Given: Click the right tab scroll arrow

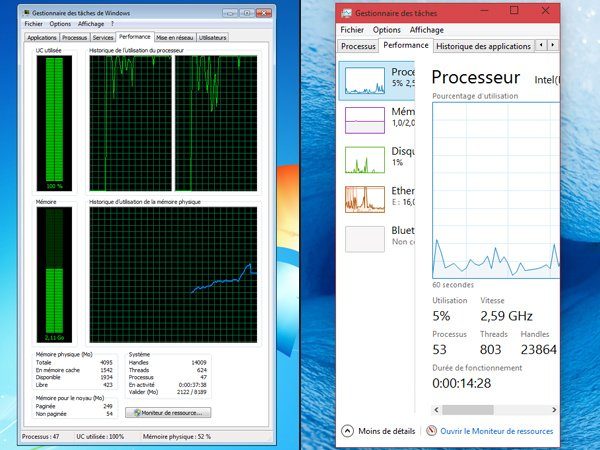Looking at the screenshot, I should tap(553, 45).
